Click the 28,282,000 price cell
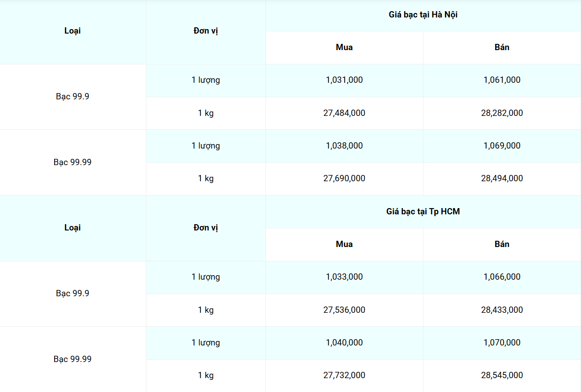The height and width of the screenshot is (392, 581). tap(502, 113)
